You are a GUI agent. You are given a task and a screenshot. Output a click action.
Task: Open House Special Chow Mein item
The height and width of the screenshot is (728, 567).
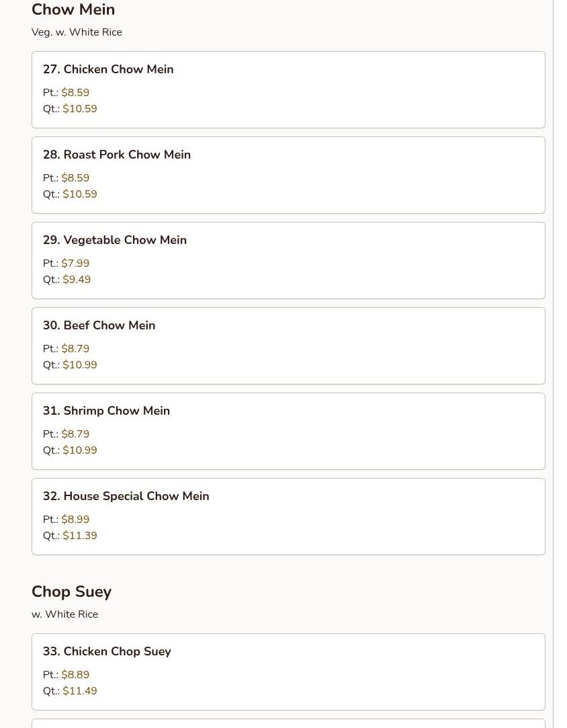click(126, 496)
